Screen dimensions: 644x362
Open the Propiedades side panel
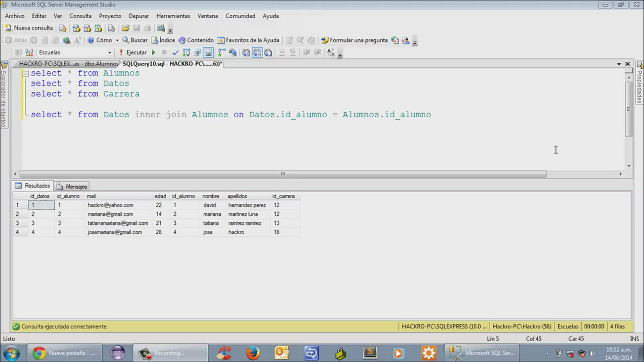click(640, 83)
